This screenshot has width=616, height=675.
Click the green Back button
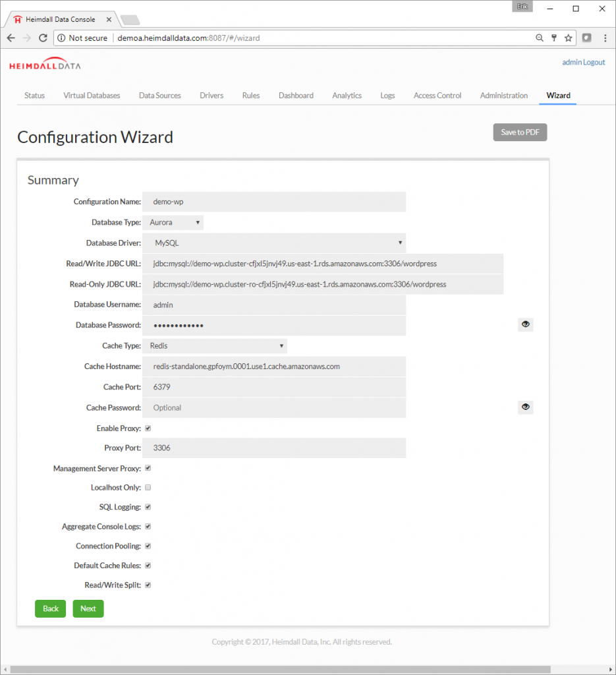pyautogui.click(x=50, y=608)
